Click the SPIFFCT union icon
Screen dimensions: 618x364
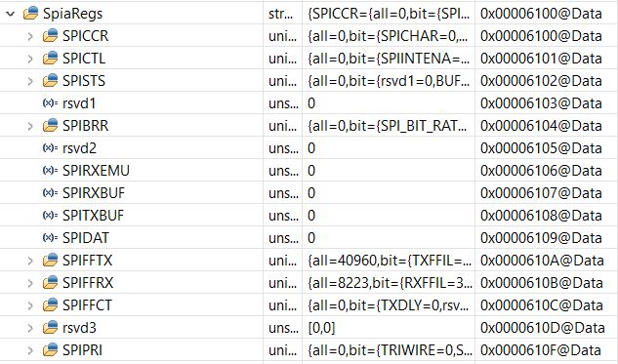[50, 305]
